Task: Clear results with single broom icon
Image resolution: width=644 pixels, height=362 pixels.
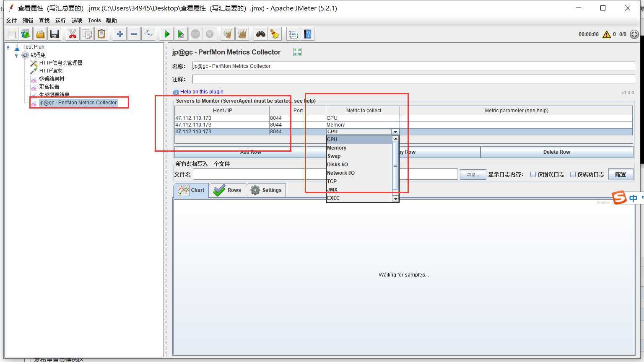Action: pos(228,34)
